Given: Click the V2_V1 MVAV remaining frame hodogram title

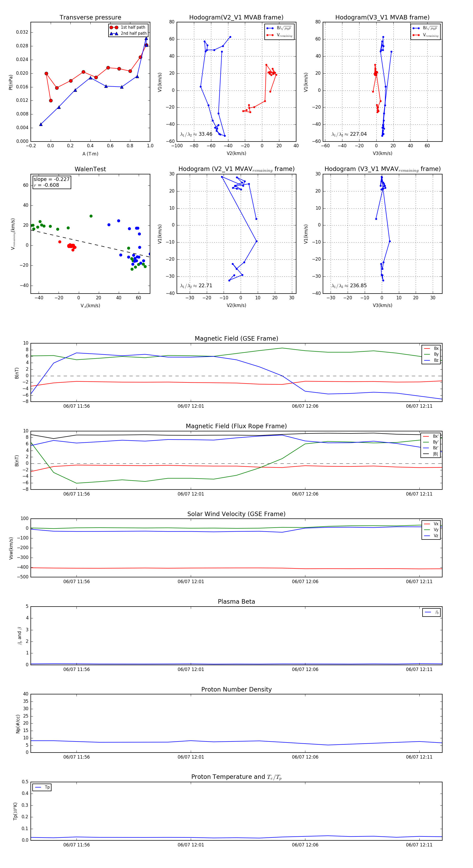Looking at the screenshot, I should tap(236, 169).
